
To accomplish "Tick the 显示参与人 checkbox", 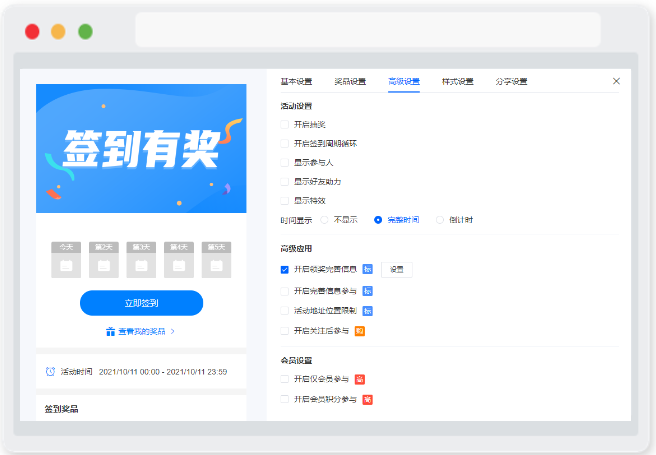I will coord(284,162).
